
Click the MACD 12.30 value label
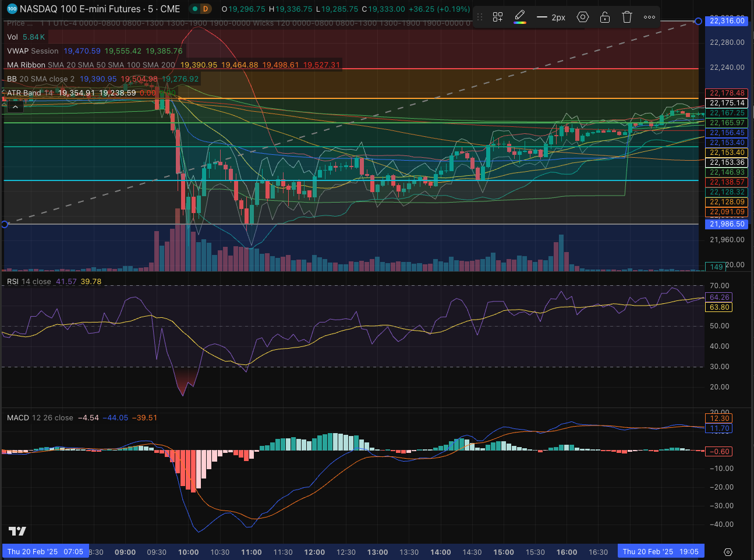(x=720, y=419)
